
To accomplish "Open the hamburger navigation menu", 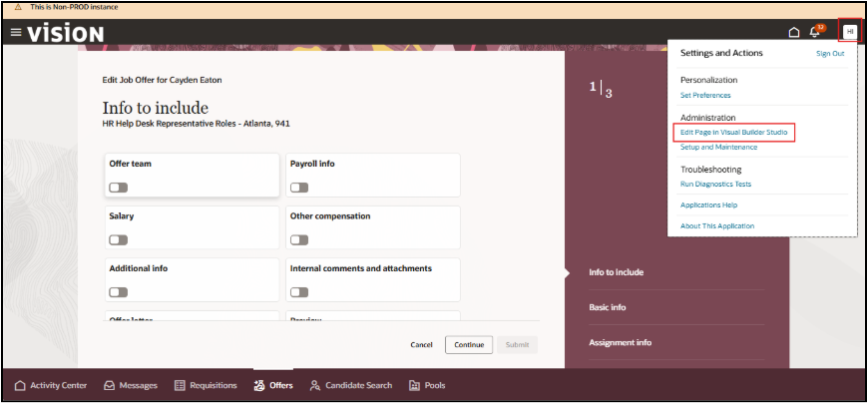I will [x=16, y=33].
